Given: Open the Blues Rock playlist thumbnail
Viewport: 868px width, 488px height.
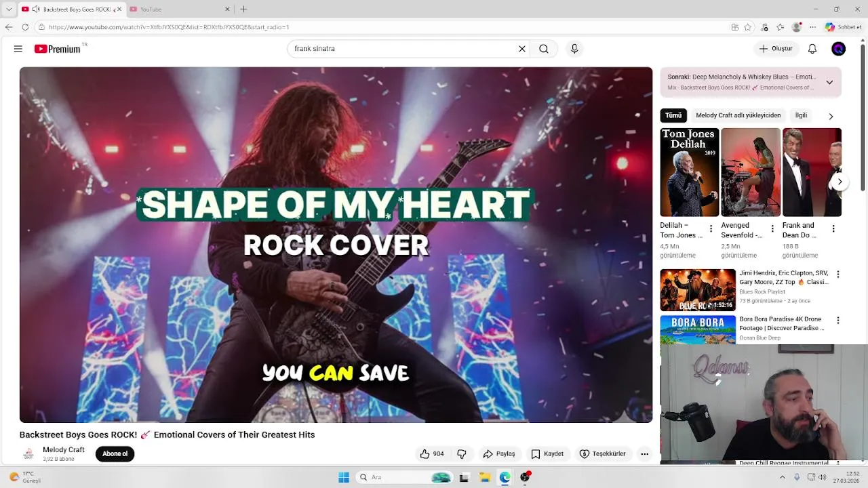Looking at the screenshot, I should point(698,290).
